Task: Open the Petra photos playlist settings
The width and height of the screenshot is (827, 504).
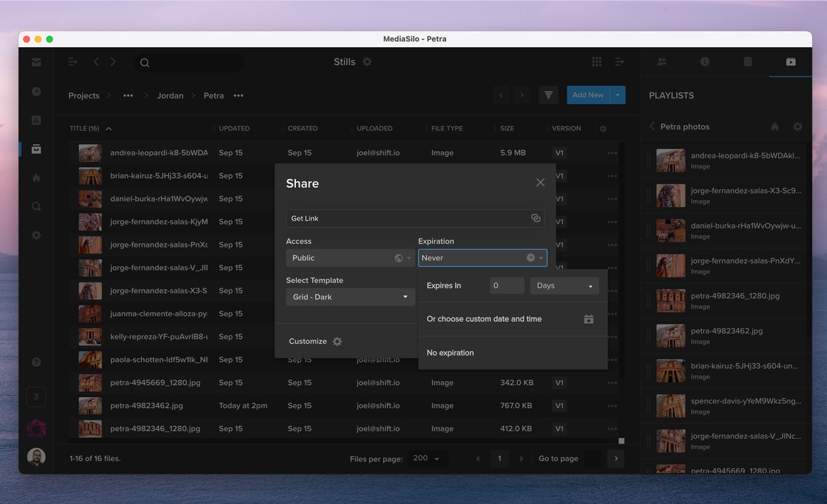Action: click(797, 127)
